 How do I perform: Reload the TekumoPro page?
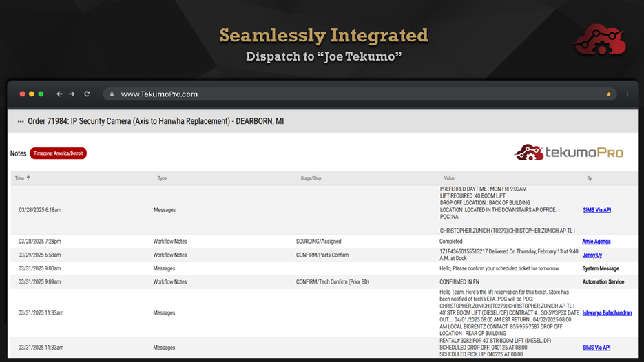pyautogui.click(x=87, y=94)
